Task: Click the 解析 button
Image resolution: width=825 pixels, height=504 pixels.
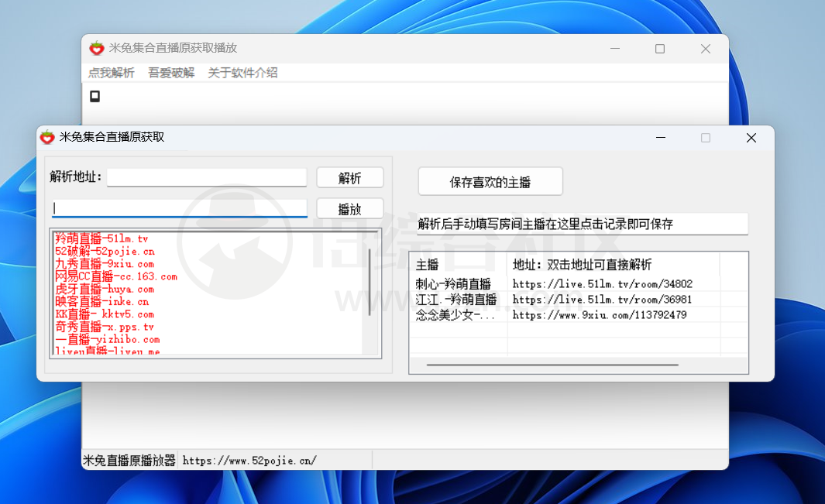Action: (x=350, y=178)
